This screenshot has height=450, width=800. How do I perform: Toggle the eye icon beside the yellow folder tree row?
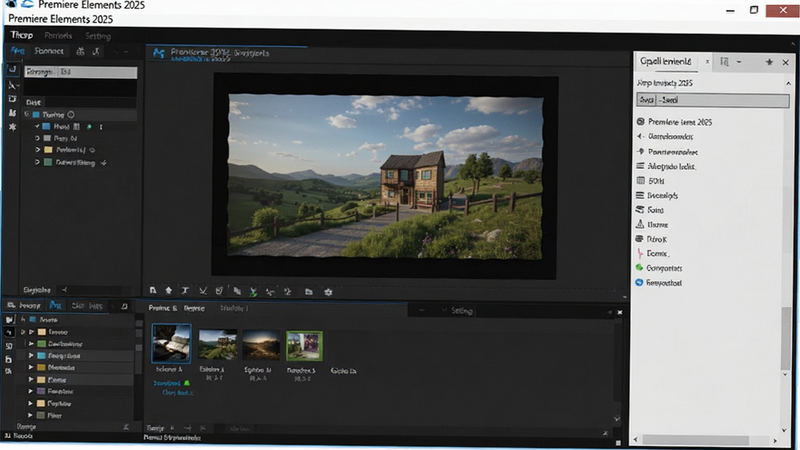pyautogui.click(x=92, y=150)
